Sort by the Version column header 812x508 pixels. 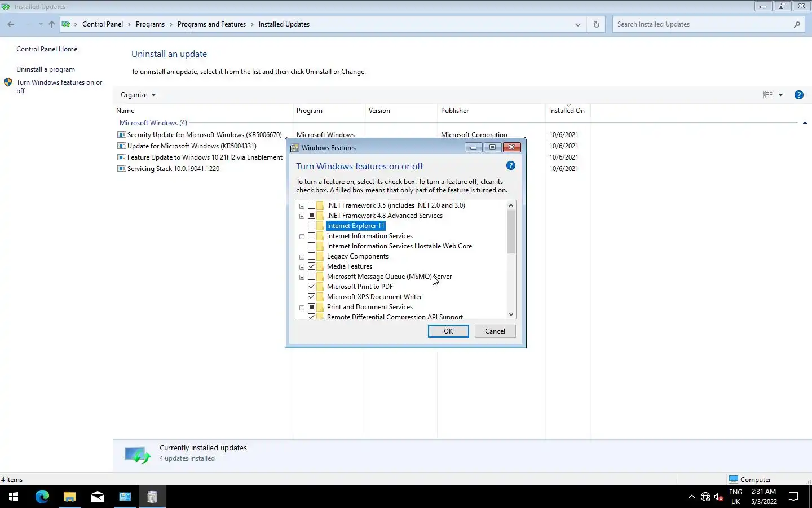coord(401,111)
